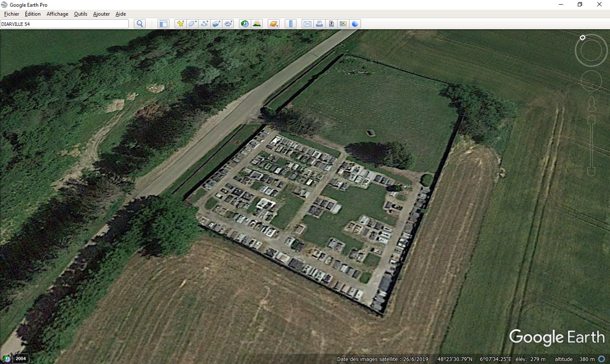Click the satellite image date 26/6/2019 text
Viewport: 610px width, 364px height.
click(x=383, y=359)
